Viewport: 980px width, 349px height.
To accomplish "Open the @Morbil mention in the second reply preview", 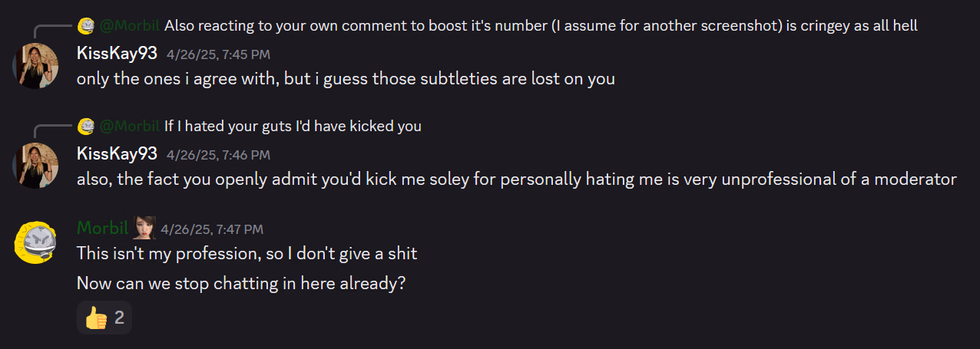I will [129, 126].
